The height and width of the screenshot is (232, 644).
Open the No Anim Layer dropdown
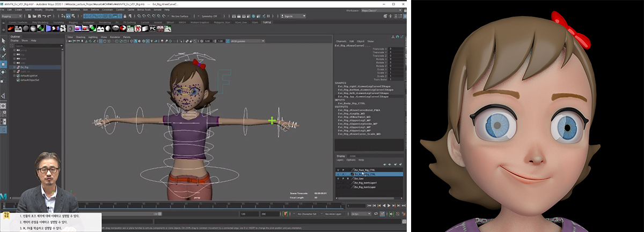[334, 214]
